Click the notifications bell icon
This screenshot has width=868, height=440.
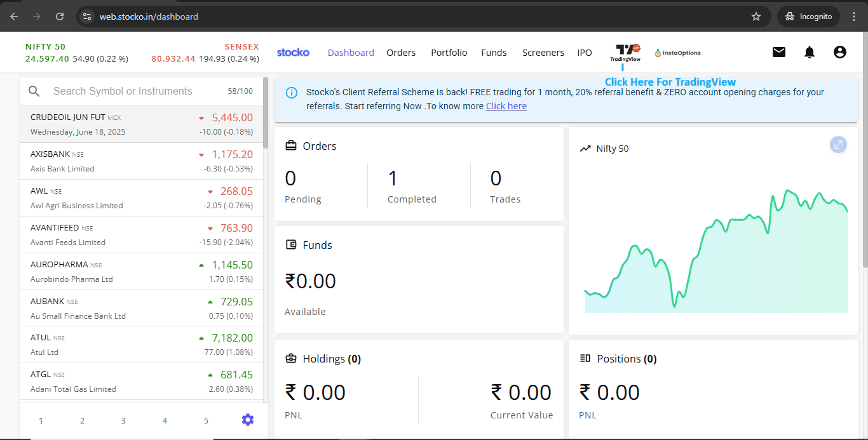[x=810, y=52]
